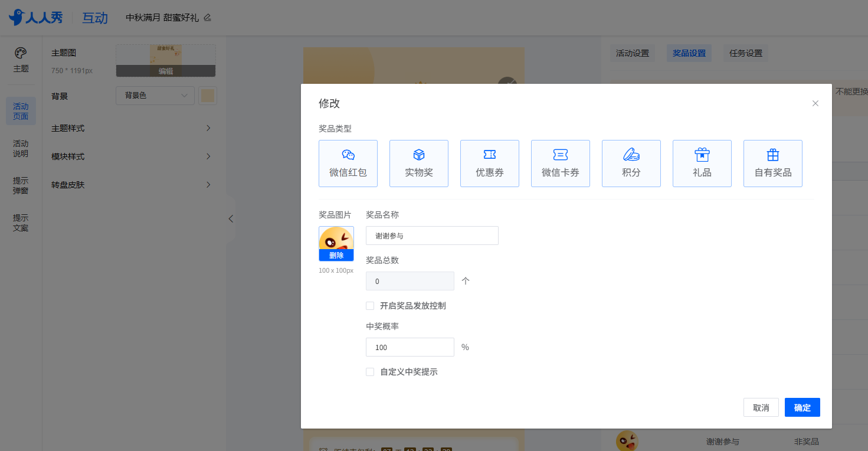Edit the activity title pencil icon
This screenshot has height=451, width=868.
207,18
